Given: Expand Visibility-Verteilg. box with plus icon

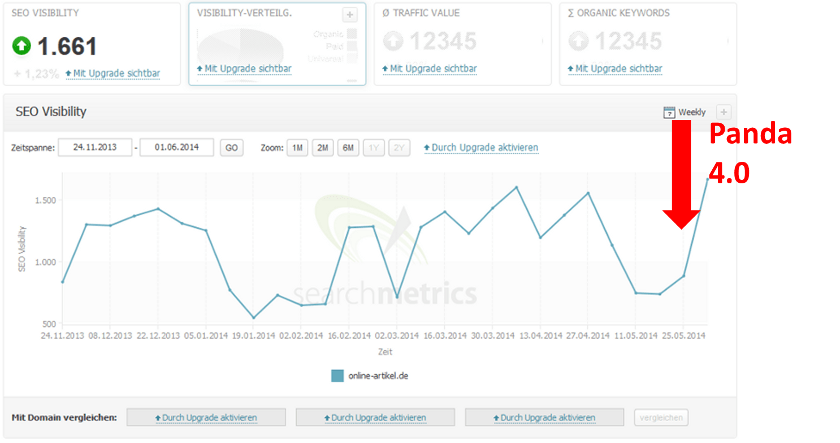Looking at the screenshot, I should (350, 14).
